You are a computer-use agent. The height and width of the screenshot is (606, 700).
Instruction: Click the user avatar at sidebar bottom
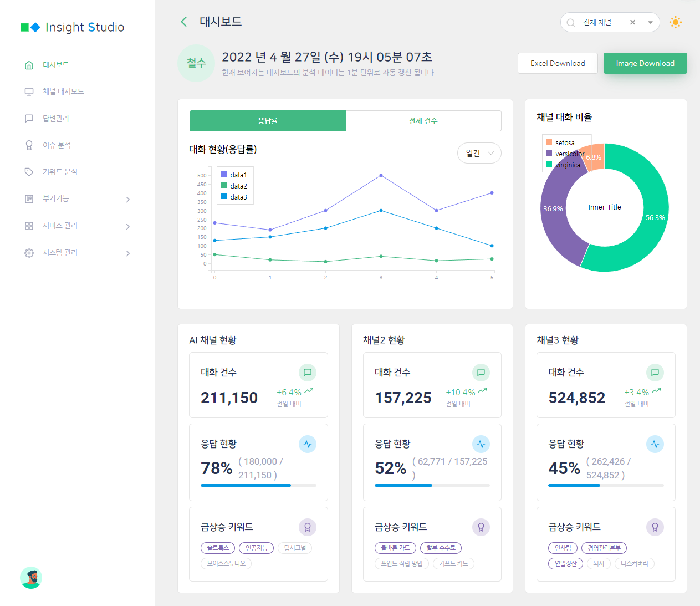[x=31, y=578]
